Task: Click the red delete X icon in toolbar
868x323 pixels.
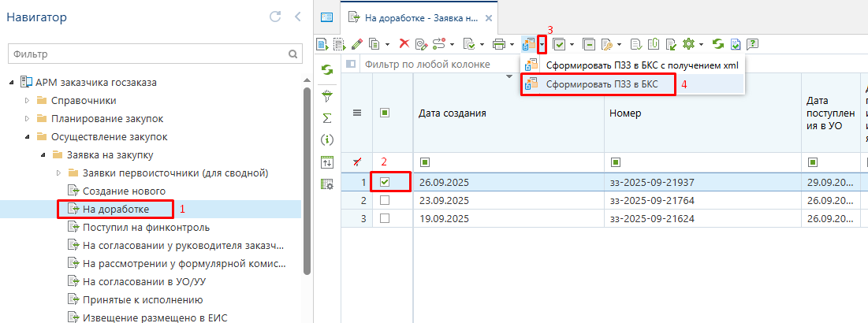Action: [x=404, y=44]
